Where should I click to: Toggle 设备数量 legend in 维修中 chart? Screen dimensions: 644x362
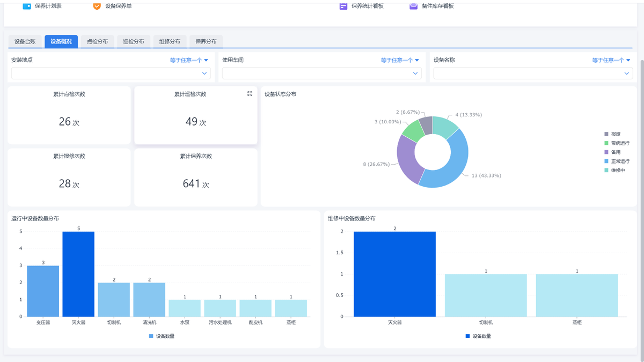pos(478,336)
